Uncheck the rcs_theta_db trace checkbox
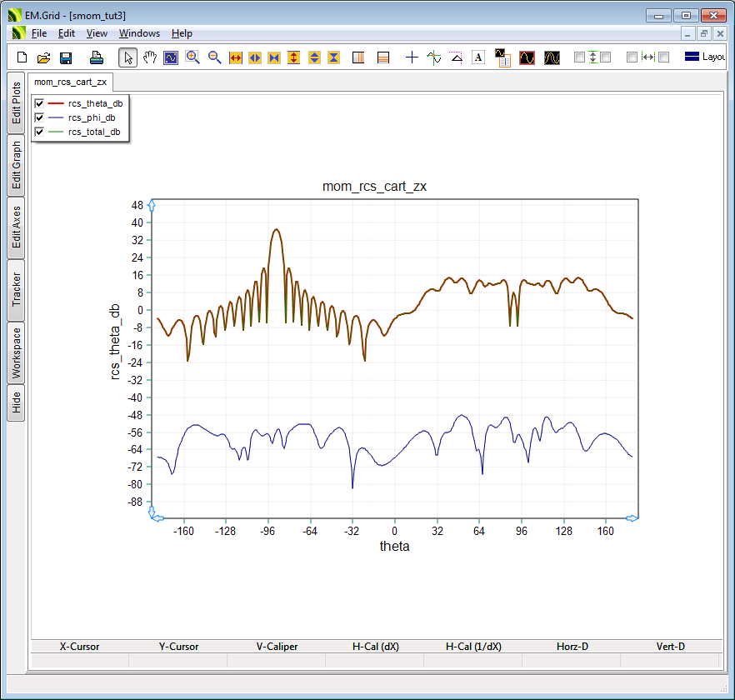Screen dimensions: 735x700 point(39,103)
